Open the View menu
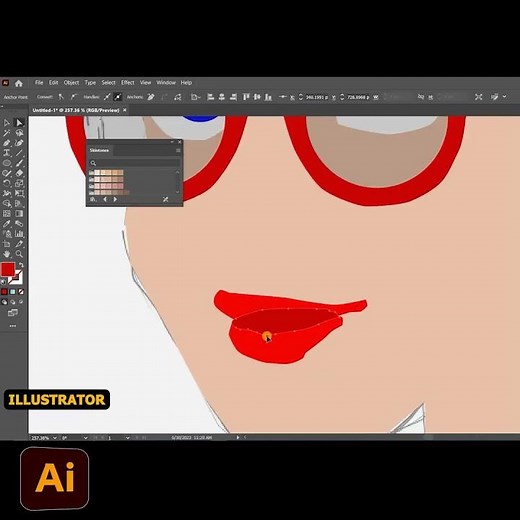 coord(145,83)
